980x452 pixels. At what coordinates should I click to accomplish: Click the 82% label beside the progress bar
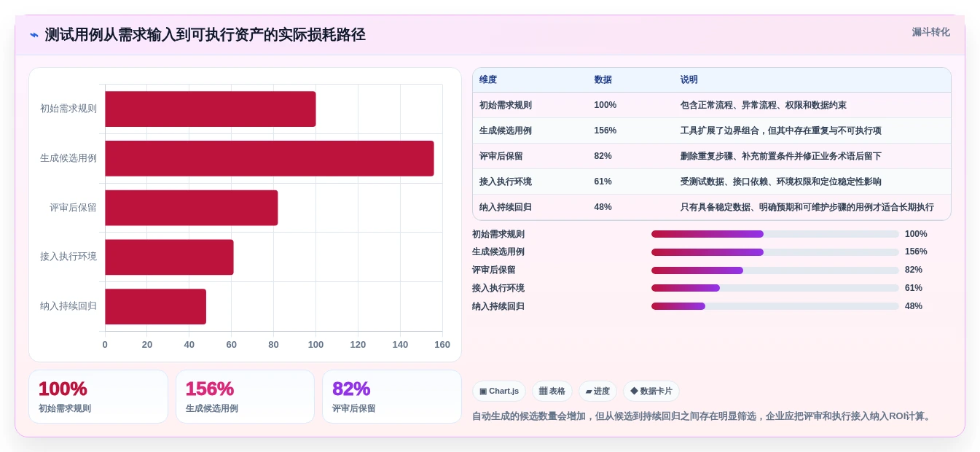click(914, 270)
